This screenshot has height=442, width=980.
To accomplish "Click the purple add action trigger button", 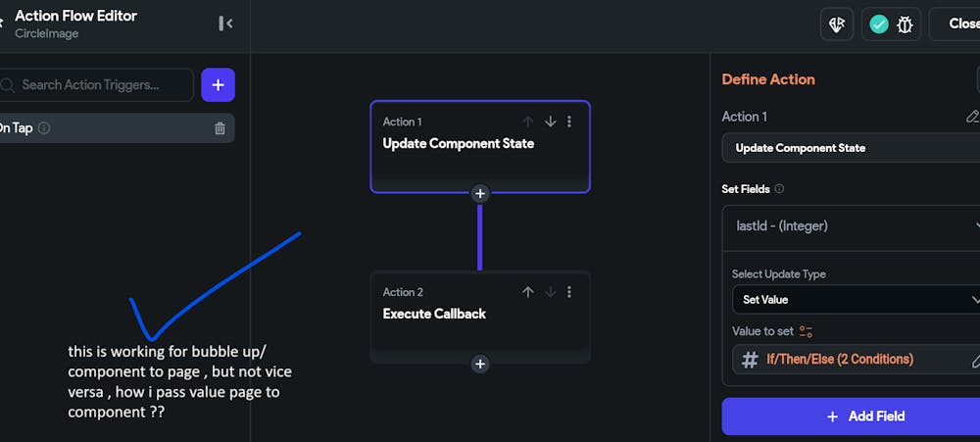I will coord(218,84).
